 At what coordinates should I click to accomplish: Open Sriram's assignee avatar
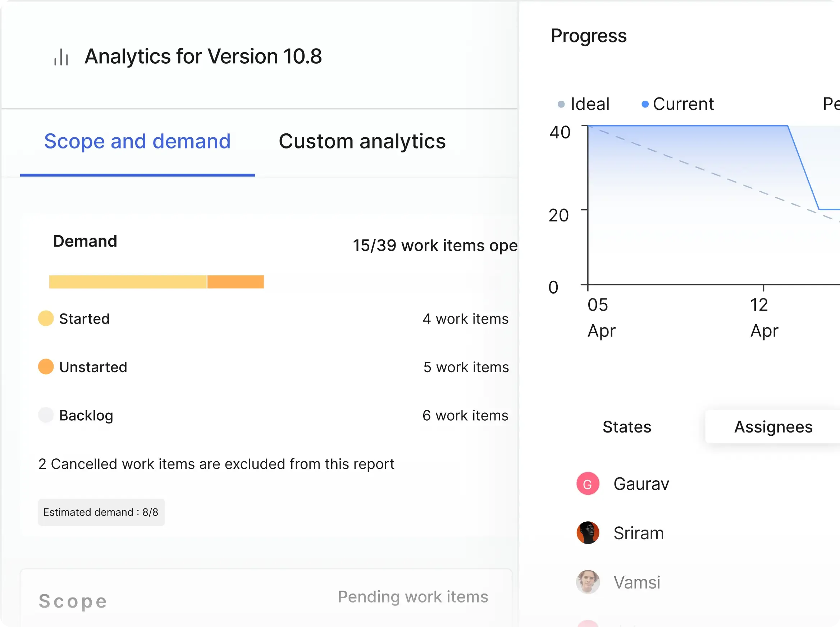click(x=588, y=533)
